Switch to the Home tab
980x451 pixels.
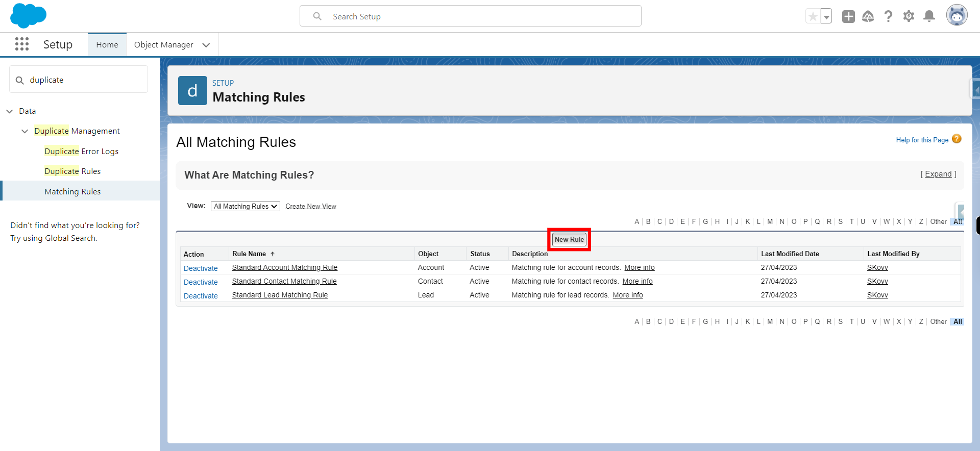[x=107, y=44]
